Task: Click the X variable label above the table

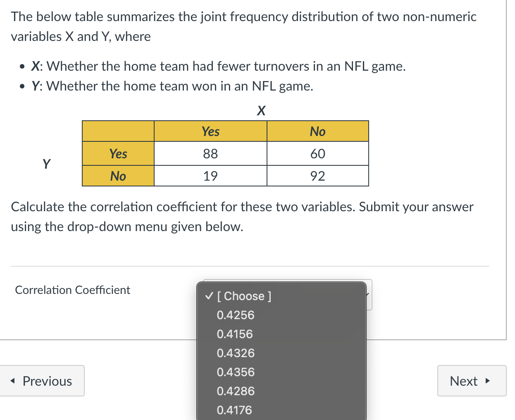Action: click(x=261, y=110)
